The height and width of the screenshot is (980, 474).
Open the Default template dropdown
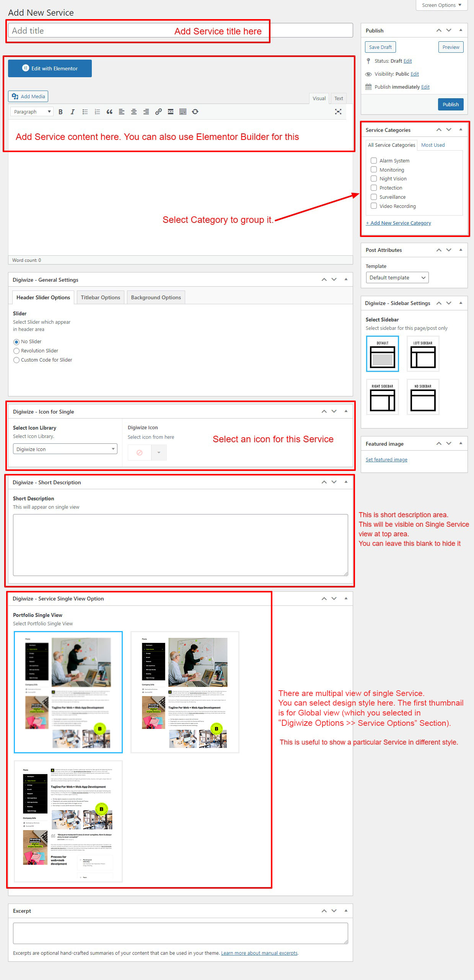point(397,277)
